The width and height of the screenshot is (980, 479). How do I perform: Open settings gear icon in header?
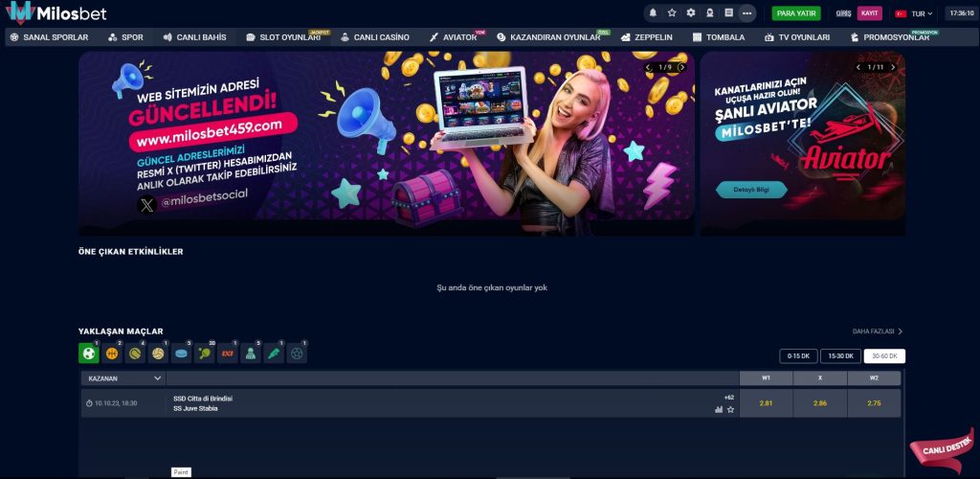tap(691, 13)
